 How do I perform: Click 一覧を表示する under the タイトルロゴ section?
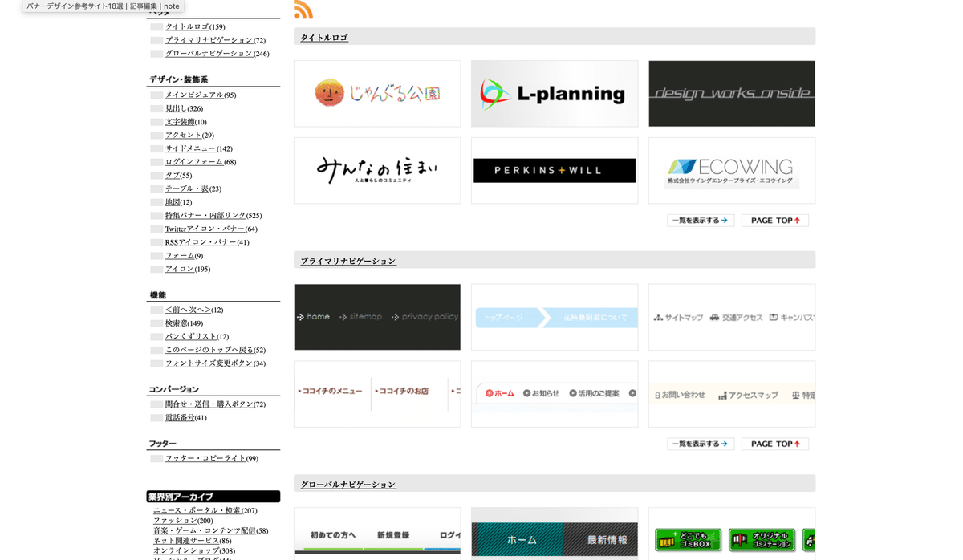701,221
